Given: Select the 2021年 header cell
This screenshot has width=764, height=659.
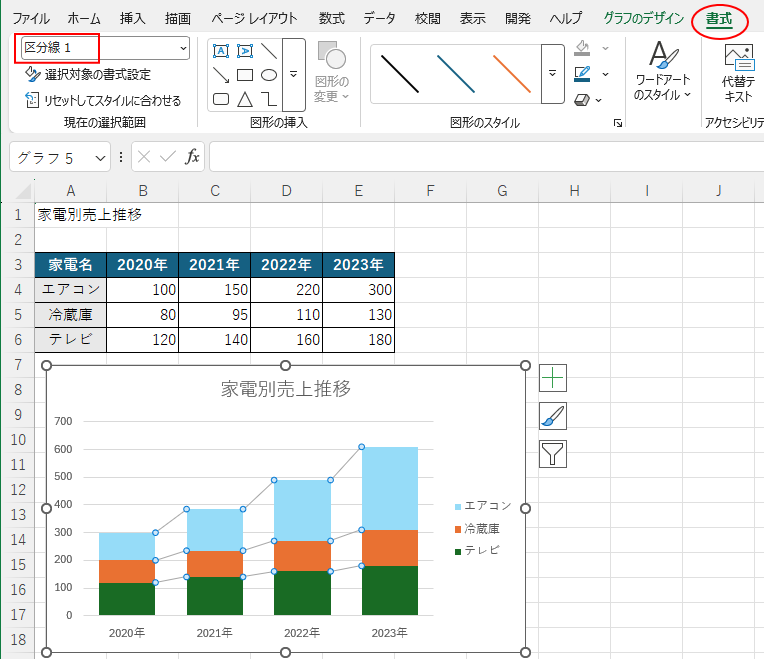Looking at the screenshot, I should pyautogui.click(x=214, y=265).
